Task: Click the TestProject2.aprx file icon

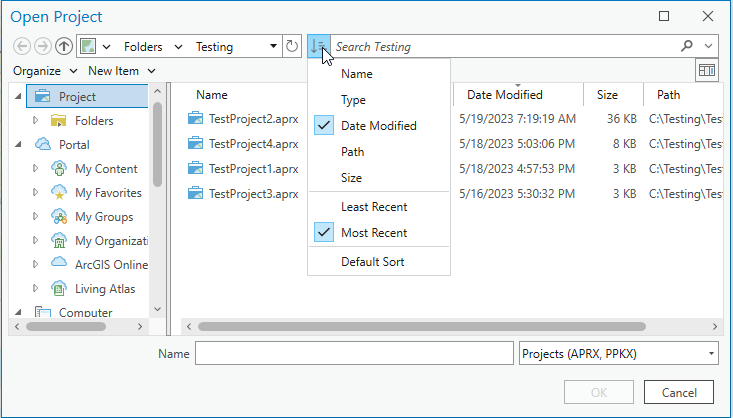Action: click(196, 119)
